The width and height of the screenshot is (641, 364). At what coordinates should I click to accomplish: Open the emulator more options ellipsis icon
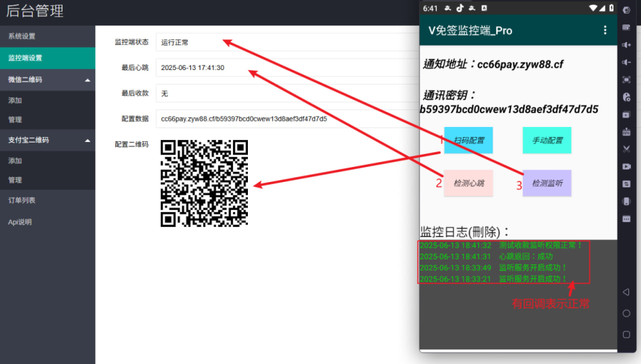pyautogui.click(x=626, y=219)
